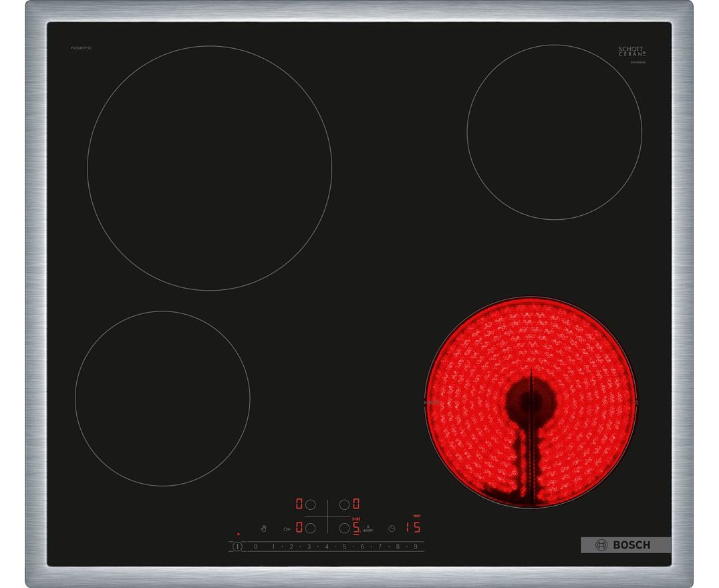Tap the front-right zone's level 5 display

[356, 528]
